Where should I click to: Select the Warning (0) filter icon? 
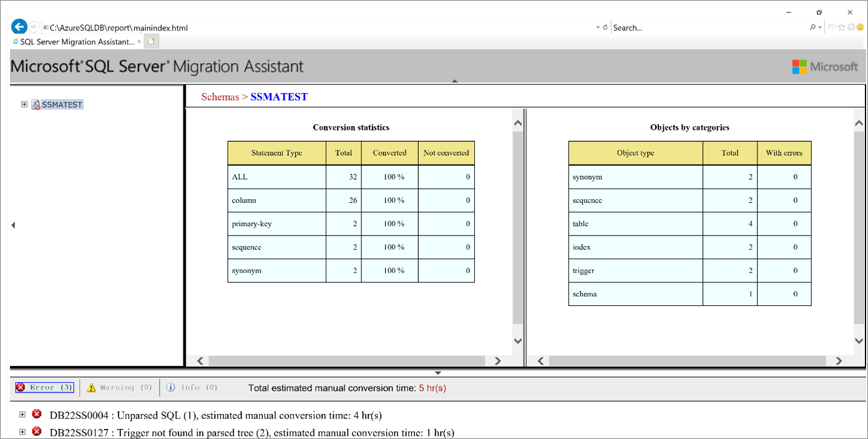(91, 387)
